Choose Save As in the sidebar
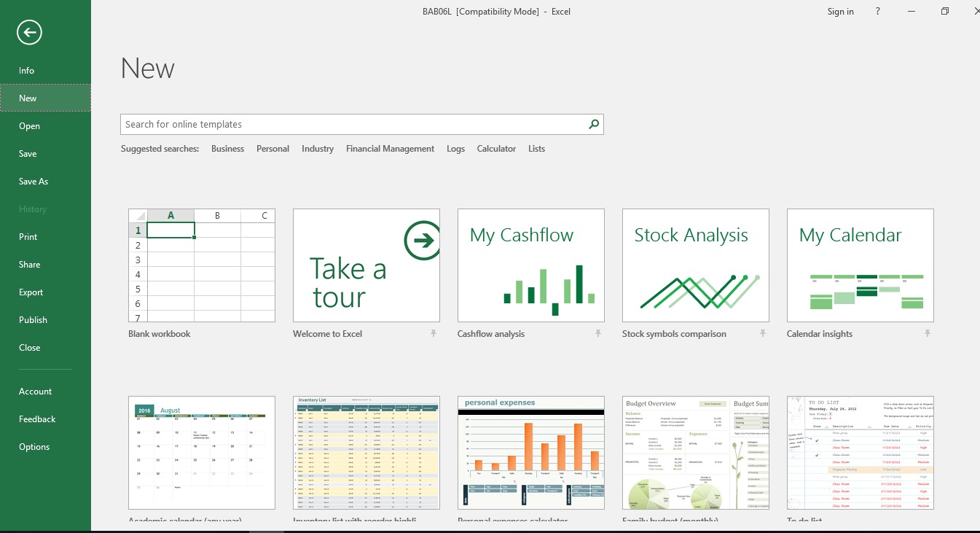This screenshot has height=533, width=980. (x=45, y=182)
